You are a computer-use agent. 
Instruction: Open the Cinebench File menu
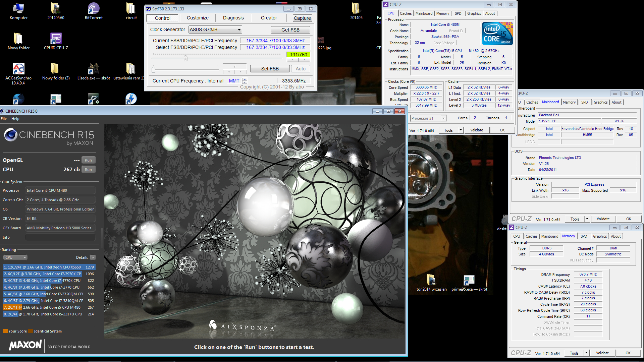tap(4, 119)
